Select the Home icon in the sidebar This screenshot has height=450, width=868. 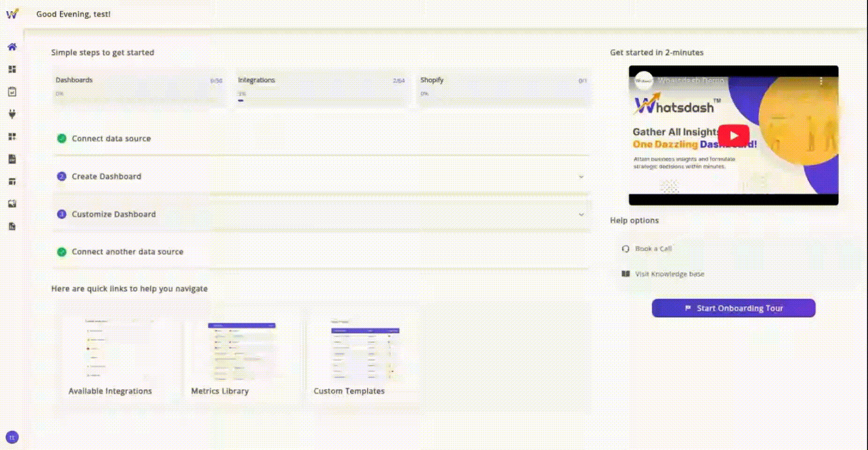pos(12,46)
